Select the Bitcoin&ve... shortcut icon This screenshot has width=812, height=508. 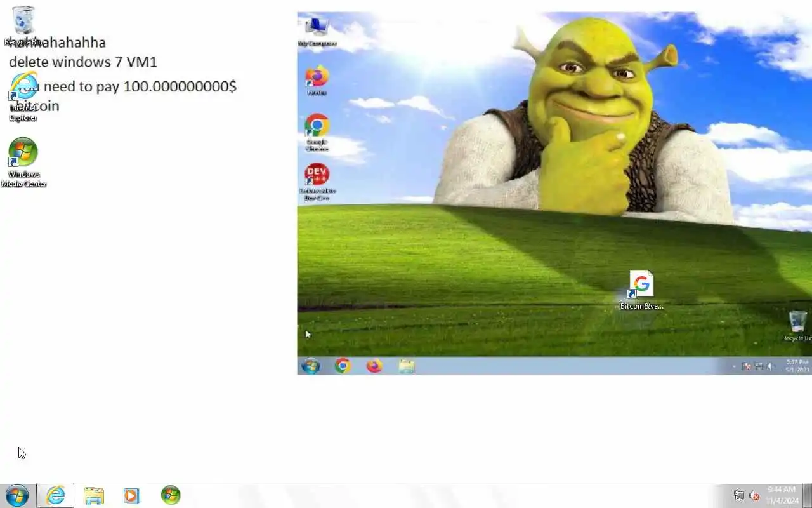(641, 290)
